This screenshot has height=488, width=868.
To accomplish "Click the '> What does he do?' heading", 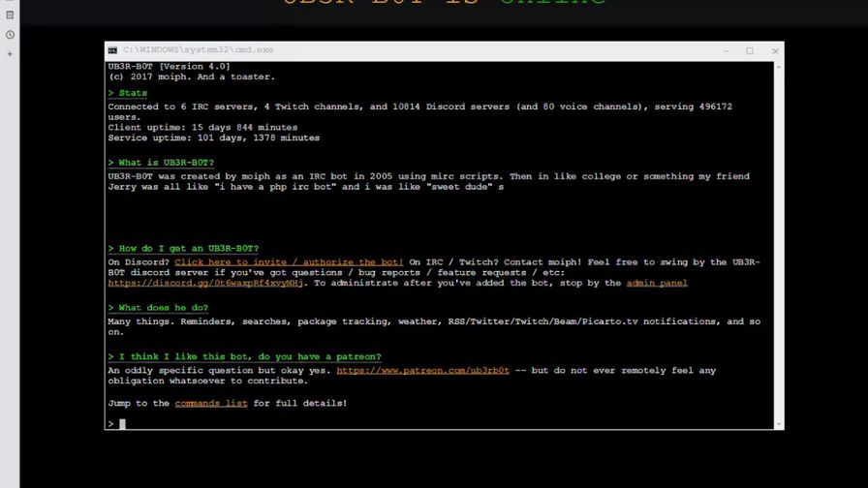I will [158, 308].
